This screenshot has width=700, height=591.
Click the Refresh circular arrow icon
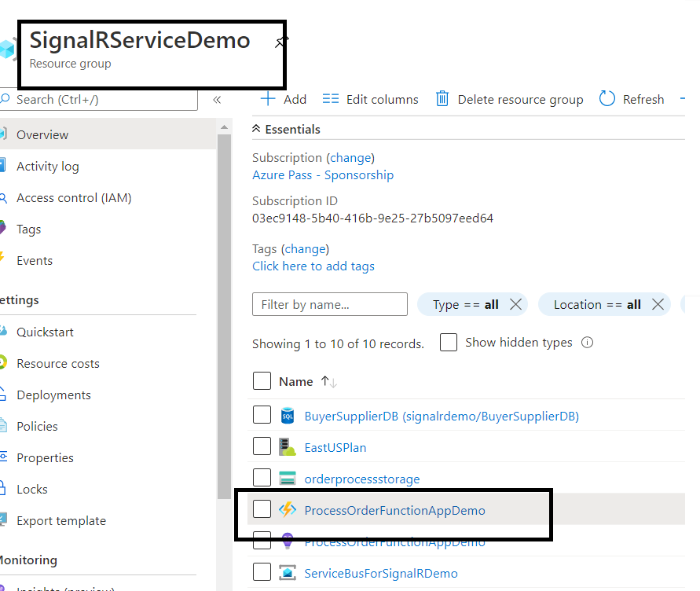(x=607, y=99)
